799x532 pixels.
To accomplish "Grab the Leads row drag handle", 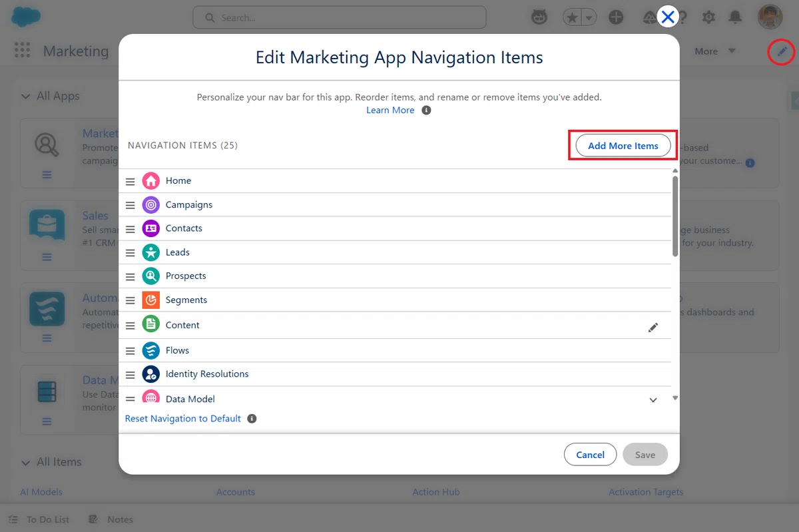I will pyautogui.click(x=131, y=252).
